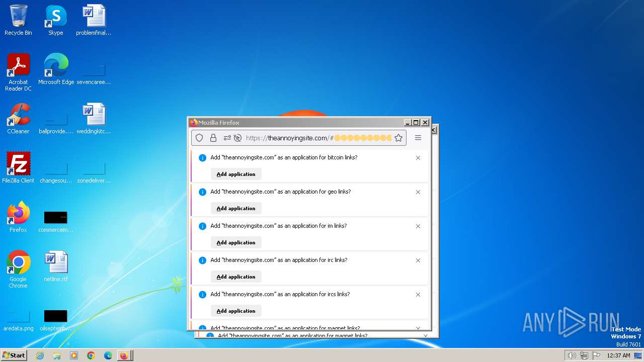Click info icon of the irc links prompt
The height and width of the screenshot is (362, 644).
(x=202, y=260)
